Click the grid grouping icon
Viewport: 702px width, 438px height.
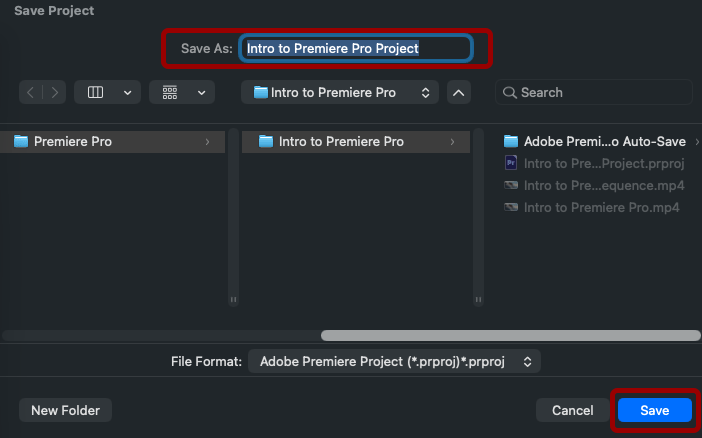170,92
